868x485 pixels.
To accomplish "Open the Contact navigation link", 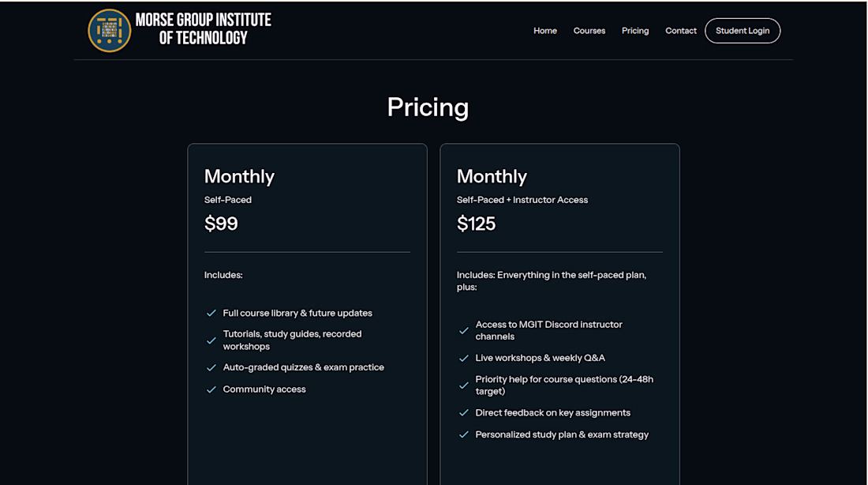I will pyautogui.click(x=681, y=31).
